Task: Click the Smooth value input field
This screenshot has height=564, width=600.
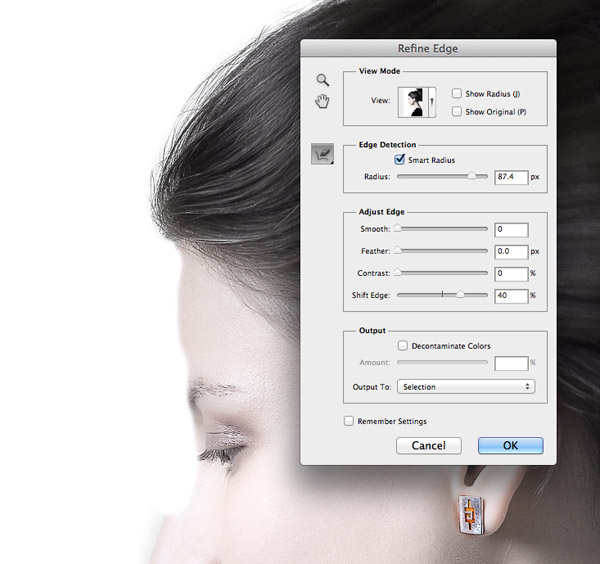Action: pos(511,230)
